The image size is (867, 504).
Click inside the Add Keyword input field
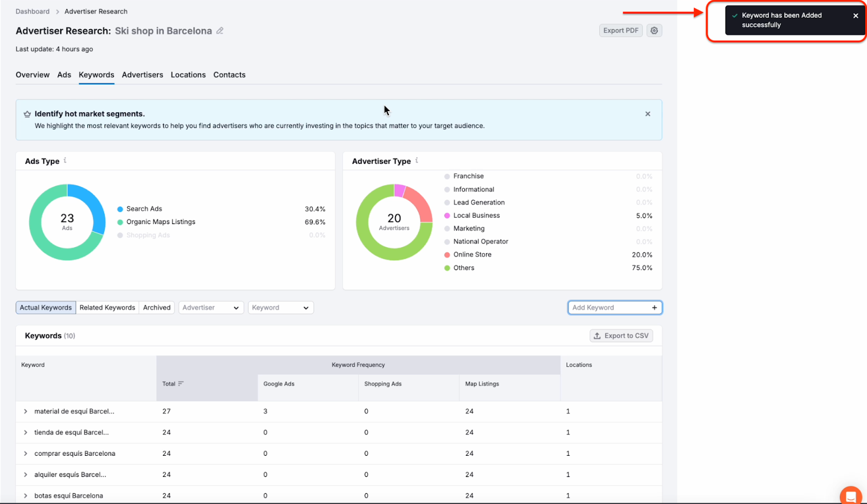pos(601,307)
